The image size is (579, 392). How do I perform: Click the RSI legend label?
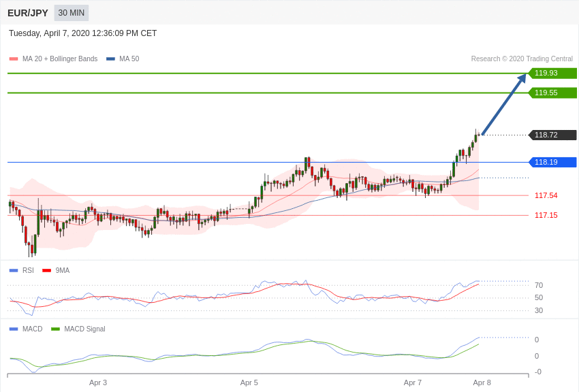28,270
